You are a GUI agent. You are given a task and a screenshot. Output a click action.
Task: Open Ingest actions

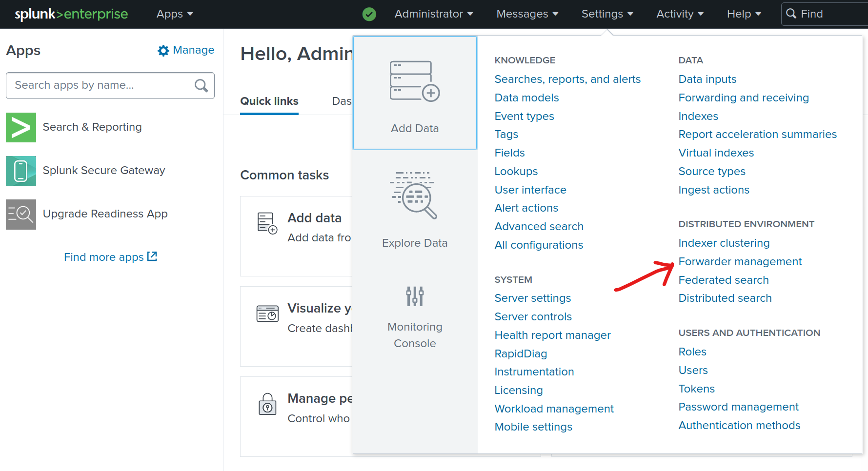(714, 190)
